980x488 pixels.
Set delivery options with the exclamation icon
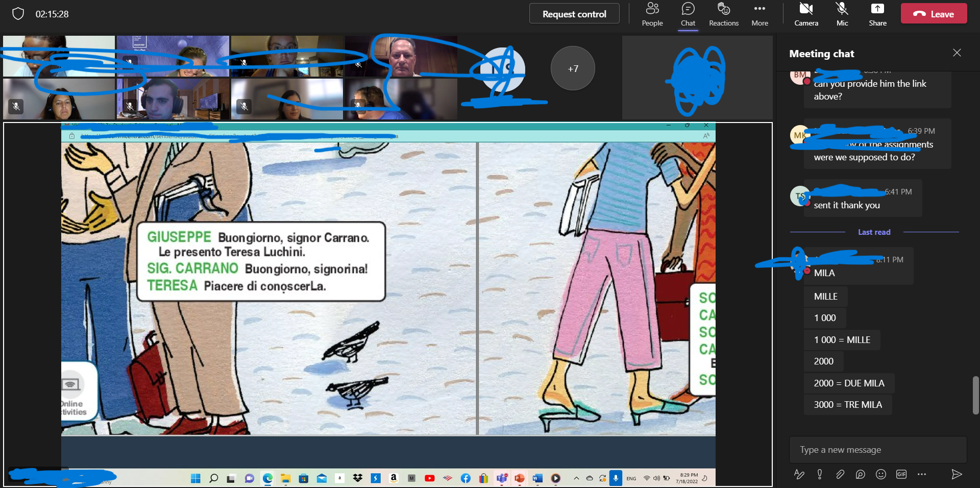tap(820, 474)
